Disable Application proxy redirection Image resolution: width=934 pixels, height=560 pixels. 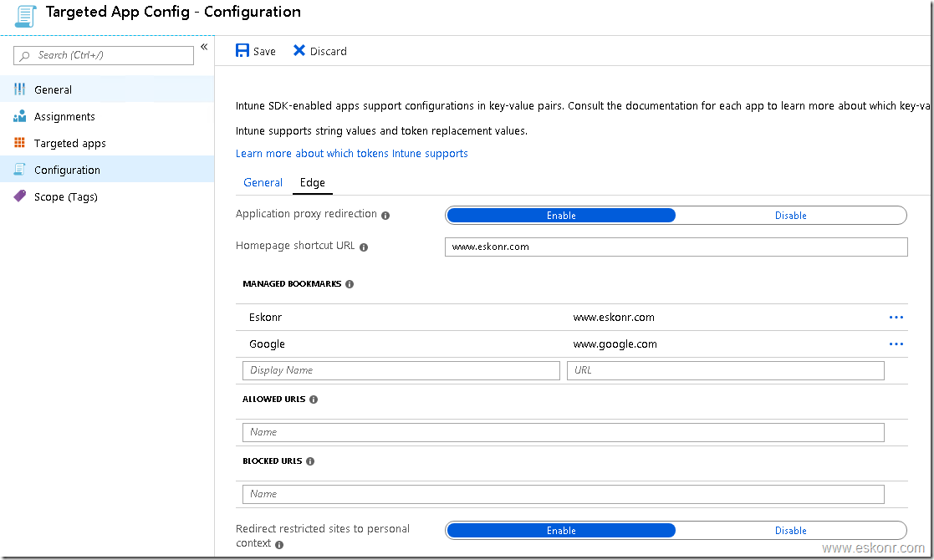click(x=790, y=215)
